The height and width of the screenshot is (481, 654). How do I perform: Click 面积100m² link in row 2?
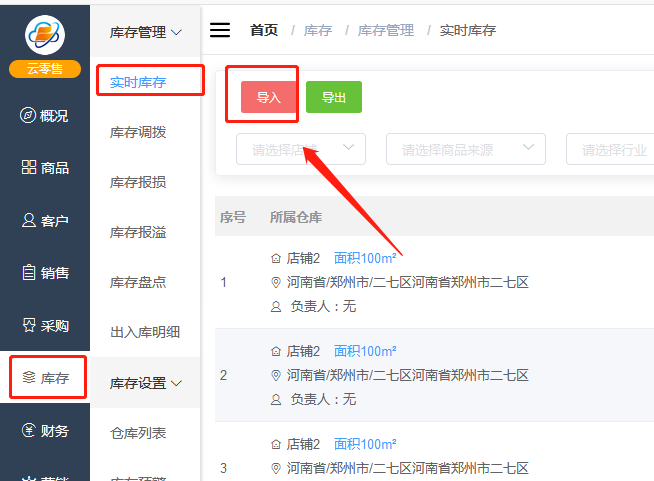tap(365, 351)
